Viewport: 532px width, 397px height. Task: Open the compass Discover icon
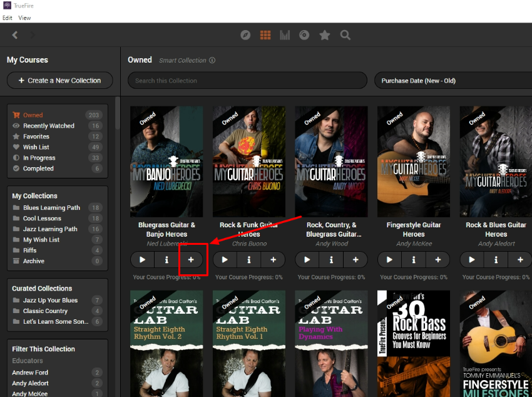tap(245, 35)
